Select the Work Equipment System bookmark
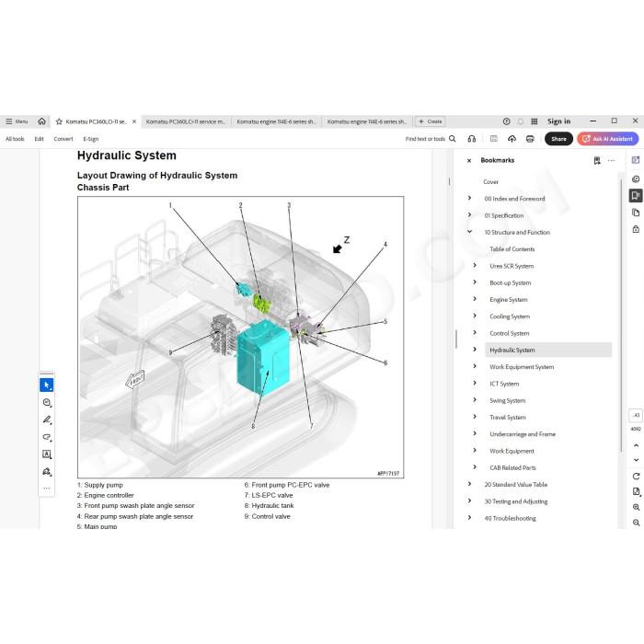Viewport: 644px width, 644px height. pyautogui.click(x=522, y=367)
